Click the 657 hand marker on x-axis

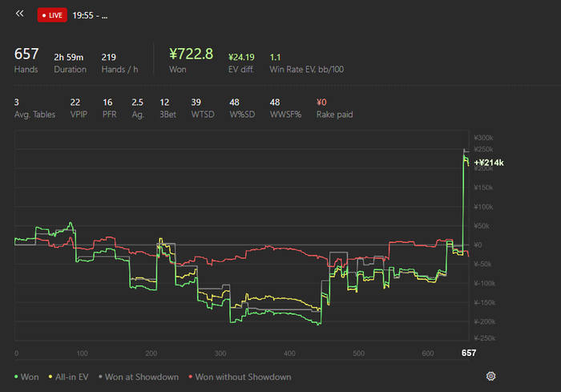(x=469, y=353)
